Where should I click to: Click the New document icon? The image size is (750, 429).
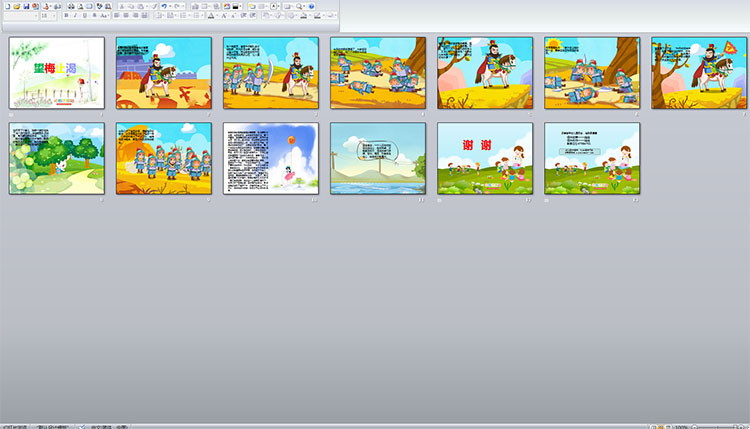coord(6,6)
